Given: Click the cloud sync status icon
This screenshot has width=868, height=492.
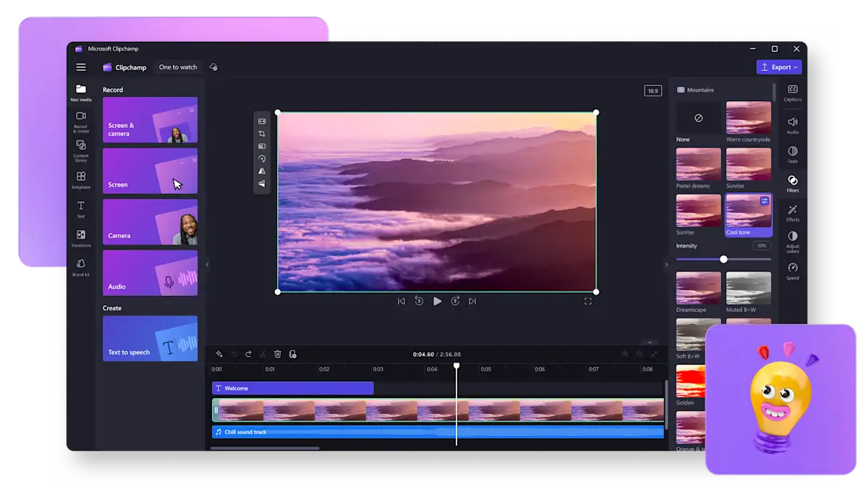Looking at the screenshot, I should point(213,67).
